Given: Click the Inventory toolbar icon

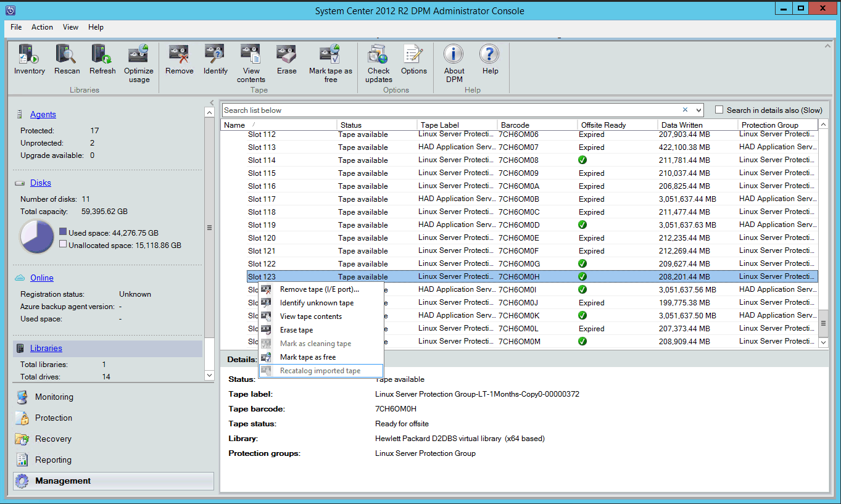Looking at the screenshot, I should 29,54.
